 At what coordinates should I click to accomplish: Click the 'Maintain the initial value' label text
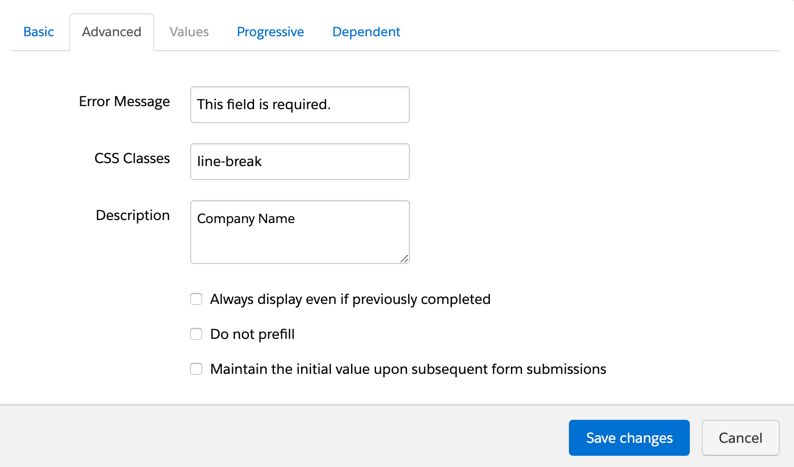click(x=408, y=369)
